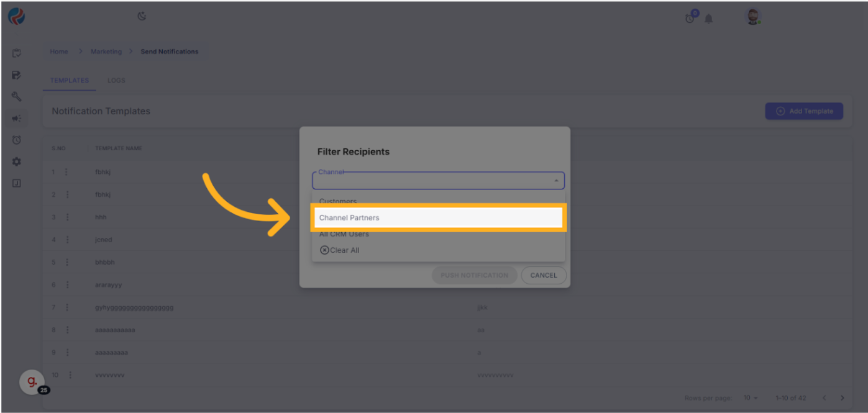Switch to the Logs tab
Image resolution: width=868 pixels, height=413 pixels.
[116, 81]
